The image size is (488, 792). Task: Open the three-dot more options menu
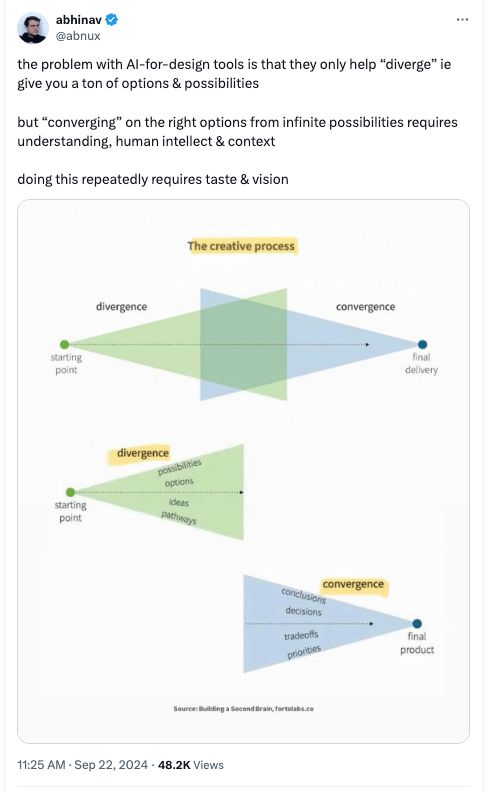coord(462,20)
